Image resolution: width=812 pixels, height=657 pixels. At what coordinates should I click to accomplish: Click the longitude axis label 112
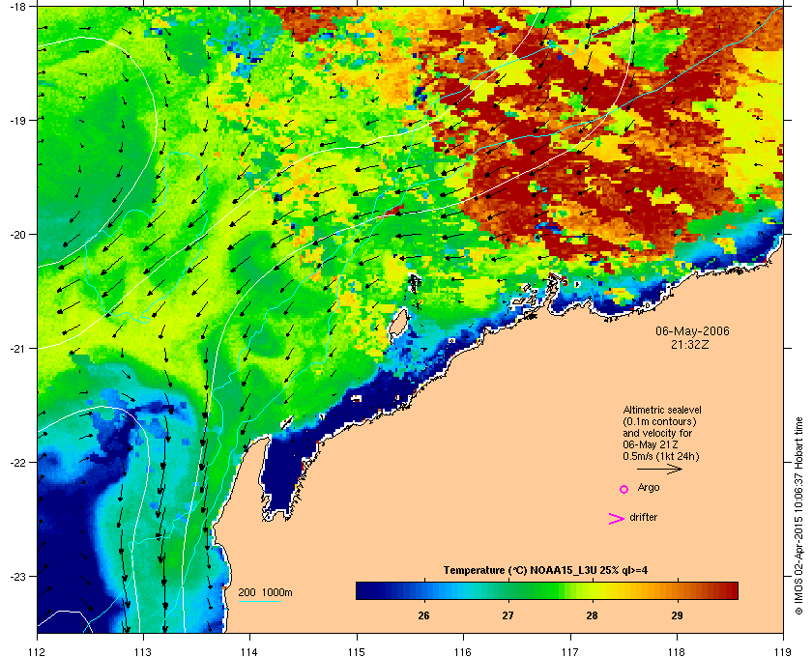point(37,652)
